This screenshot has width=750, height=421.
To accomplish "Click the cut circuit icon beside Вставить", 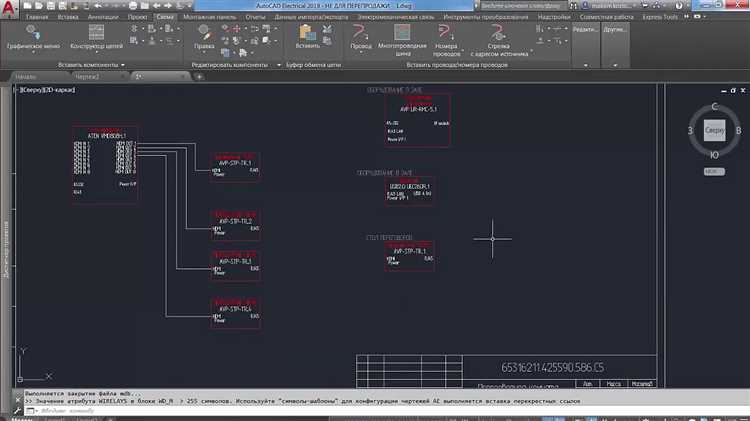I will pyautogui.click(x=327, y=30).
